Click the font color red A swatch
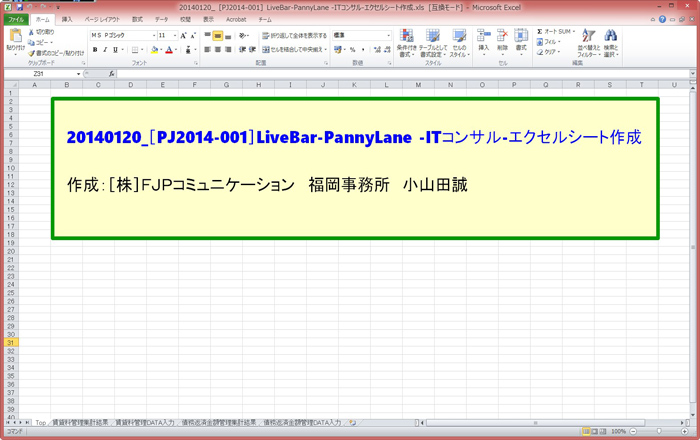The image size is (700, 440). click(x=169, y=49)
